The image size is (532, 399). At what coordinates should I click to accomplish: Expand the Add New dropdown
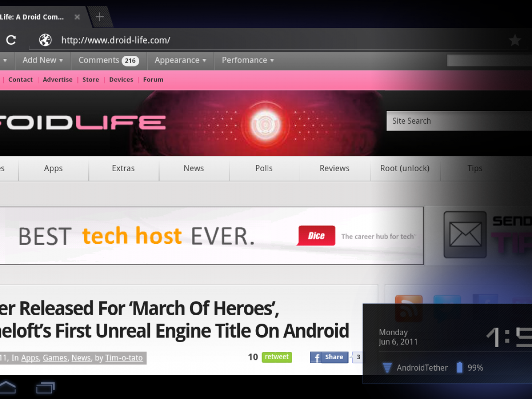[x=43, y=60]
